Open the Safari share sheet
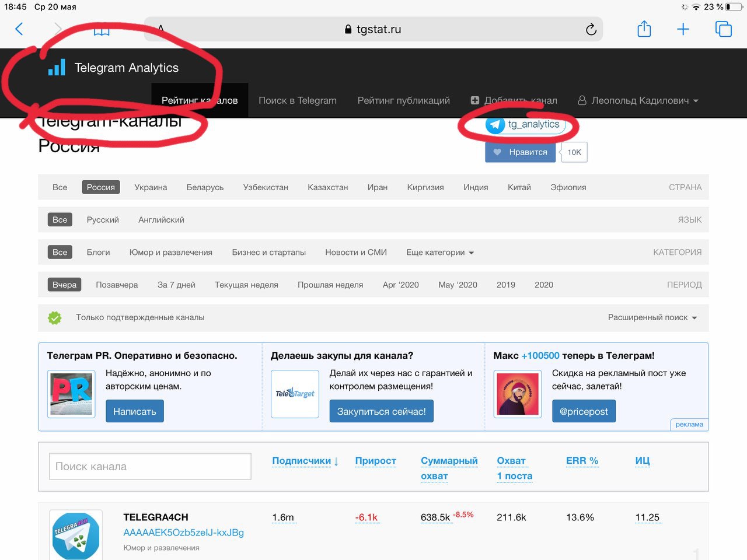This screenshot has height=560, width=747. (x=644, y=29)
